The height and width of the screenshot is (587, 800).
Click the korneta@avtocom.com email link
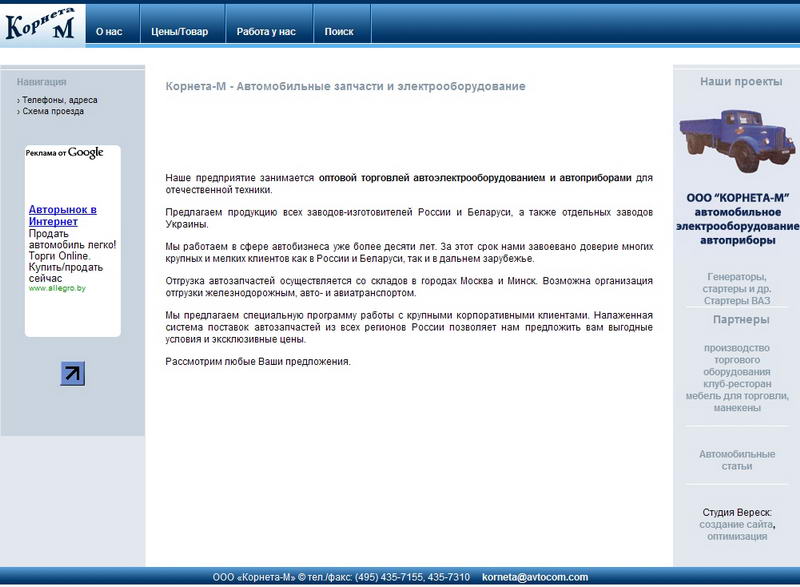(x=535, y=577)
